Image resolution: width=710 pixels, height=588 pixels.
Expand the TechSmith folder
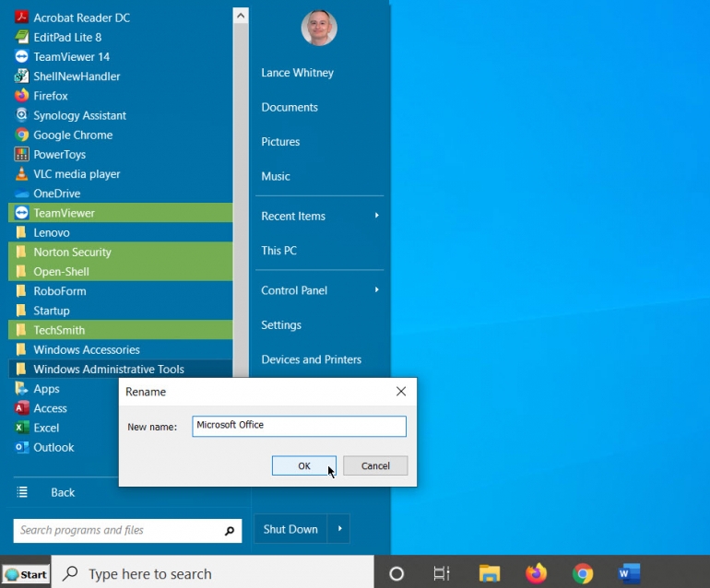click(121, 330)
